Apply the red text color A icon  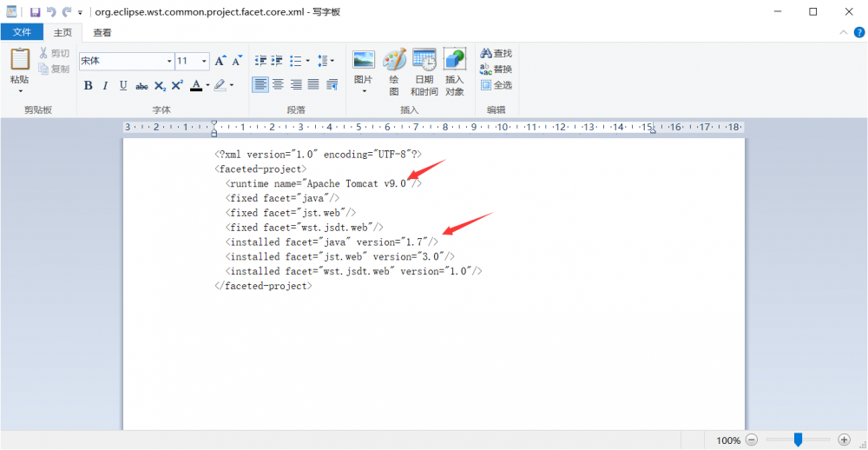point(196,85)
